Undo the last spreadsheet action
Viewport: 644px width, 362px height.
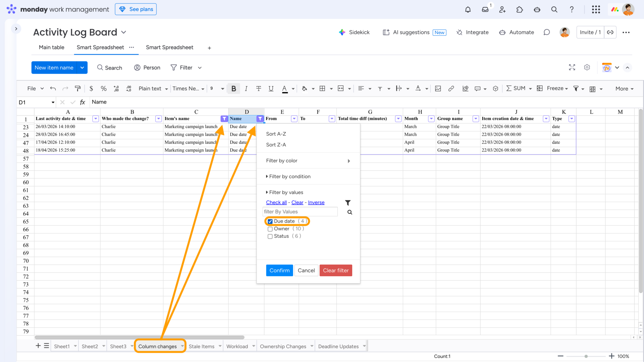point(53,89)
